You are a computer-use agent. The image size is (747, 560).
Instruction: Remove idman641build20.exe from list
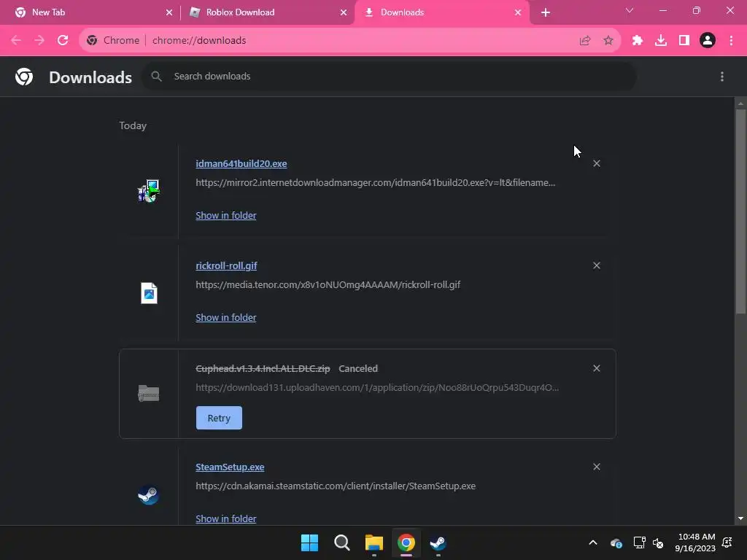597,163
